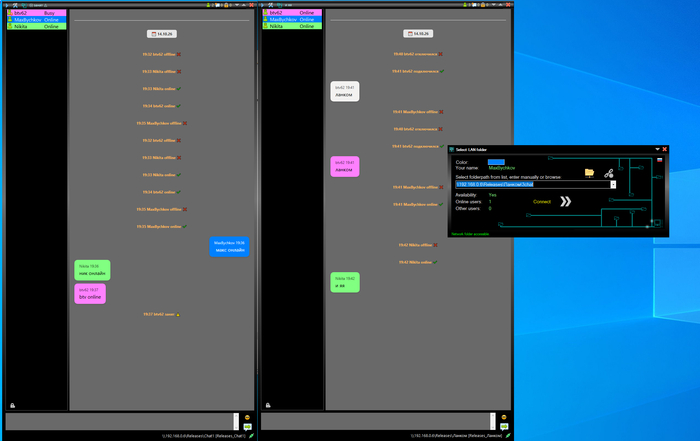The width and height of the screenshot is (700, 441).
Task: Click the padlock icon at bottom of right user list
Action: coord(268,405)
